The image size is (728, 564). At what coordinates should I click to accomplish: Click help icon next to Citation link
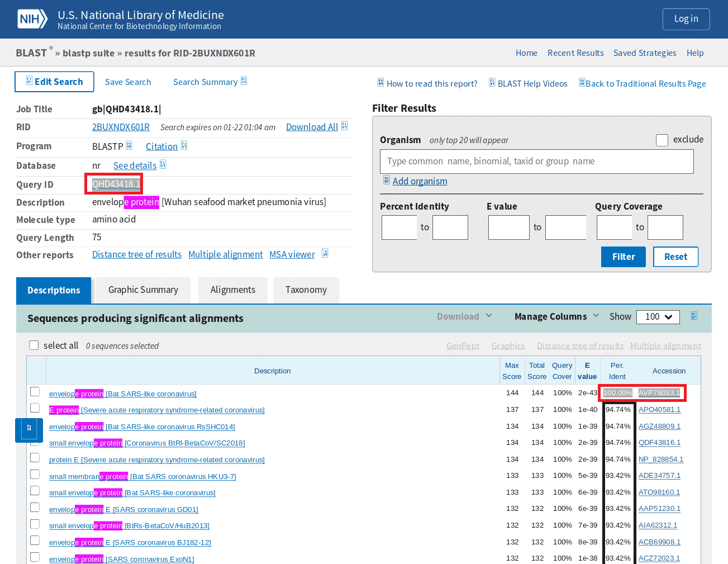tap(184, 146)
